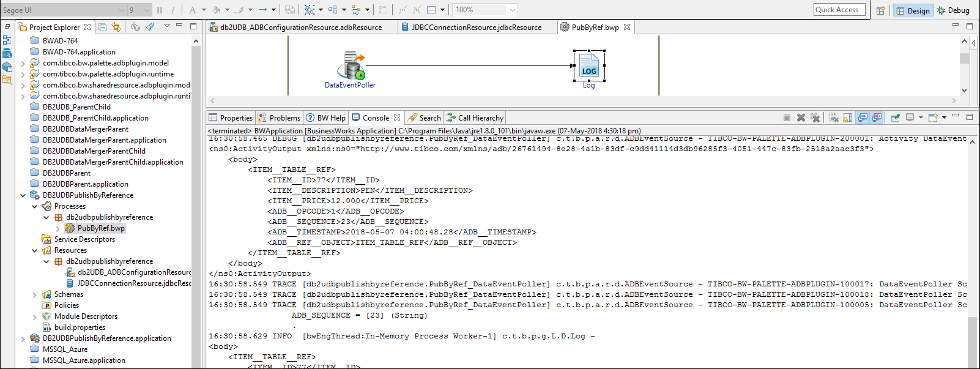Image resolution: width=980 pixels, height=369 pixels.
Task: Toggle Show Console on standard output change
Action: [x=863, y=117]
